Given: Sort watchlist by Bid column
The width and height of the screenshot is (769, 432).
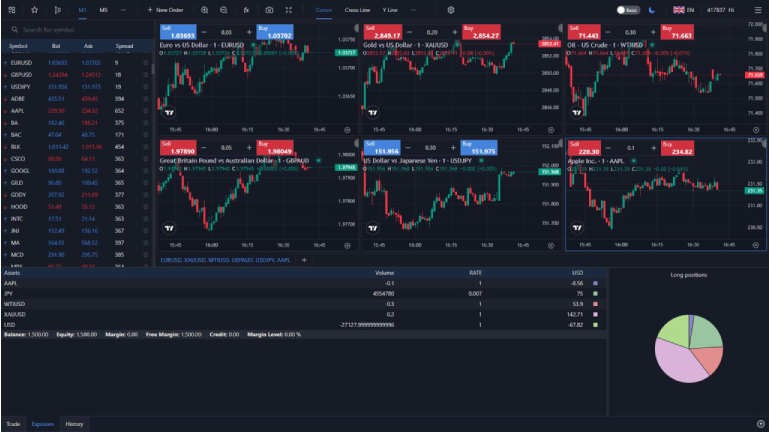Looking at the screenshot, I should click(x=56, y=46).
